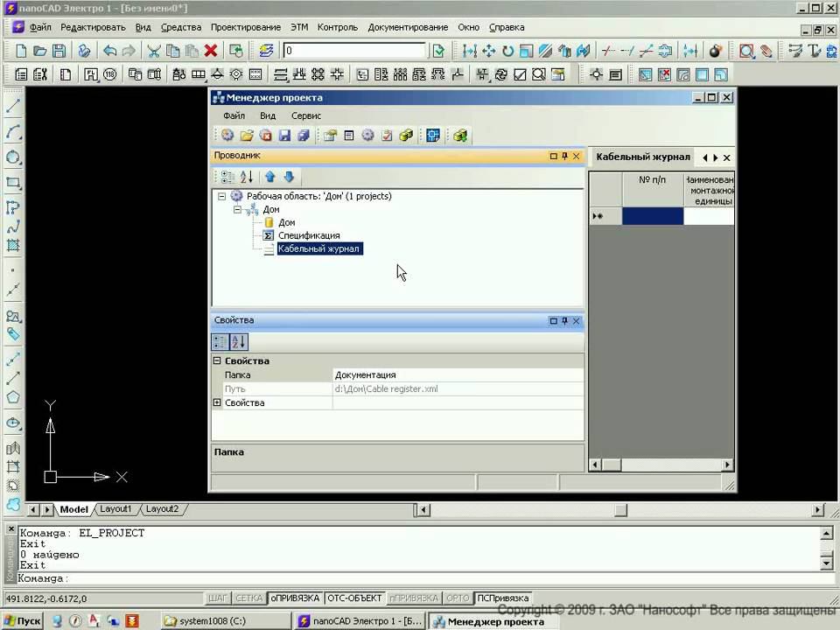Viewport: 840px width, 630px height.
Task: Select the Circle tool in left toolbar
Action: 13,157
